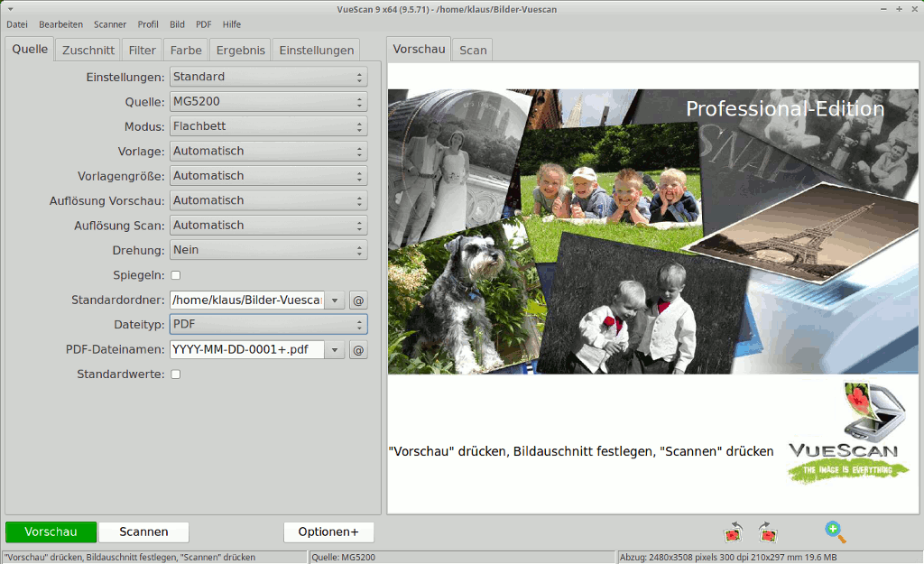
Task: Click @ button next to PDF-Dateinamen
Action: point(358,350)
